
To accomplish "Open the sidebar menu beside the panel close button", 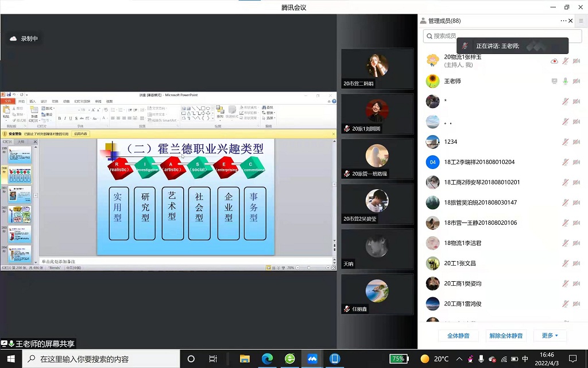I will pyautogui.click(x=581, y=21).
